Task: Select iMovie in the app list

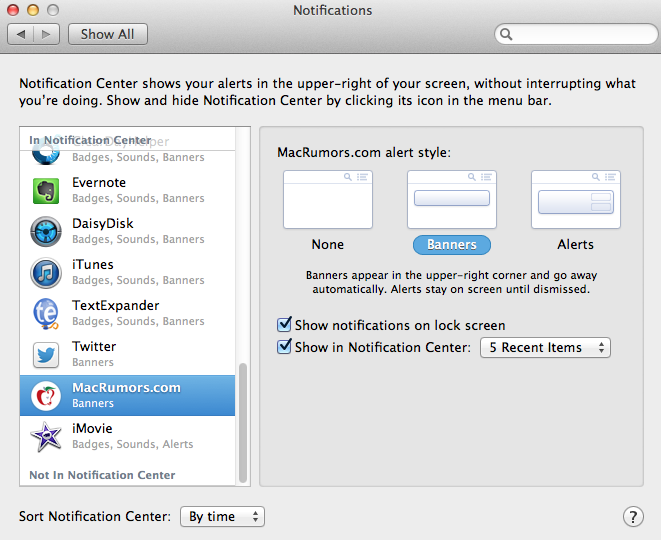Action: point(127,436)
